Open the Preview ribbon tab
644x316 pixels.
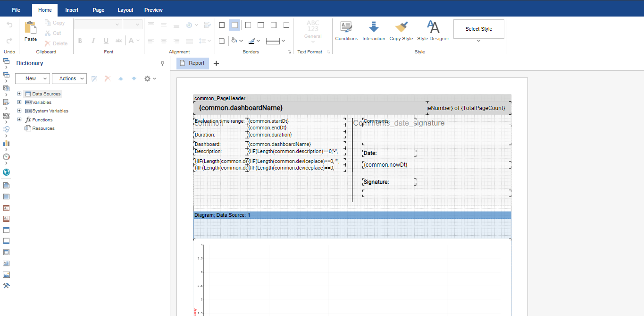pyautogui.click(x=153, y=10)
